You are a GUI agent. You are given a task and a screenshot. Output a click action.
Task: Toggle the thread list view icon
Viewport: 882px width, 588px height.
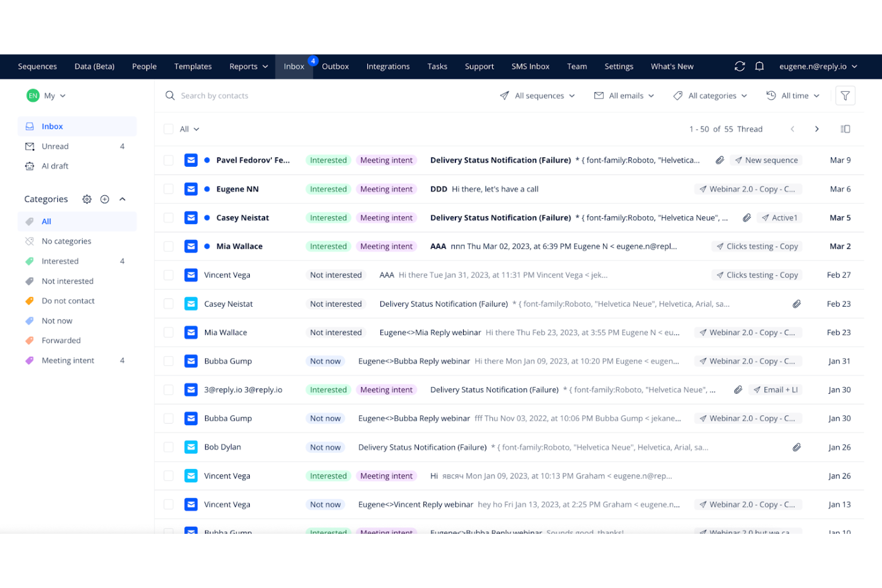tap(845, 129)
